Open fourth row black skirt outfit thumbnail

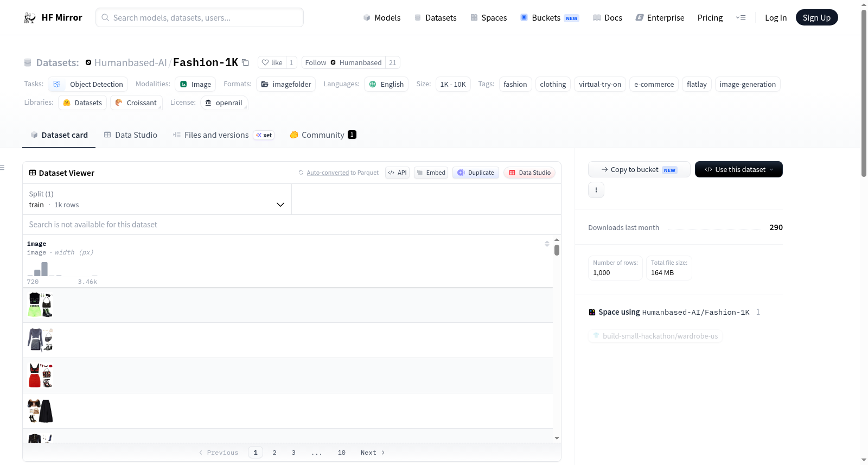[40, 411]
